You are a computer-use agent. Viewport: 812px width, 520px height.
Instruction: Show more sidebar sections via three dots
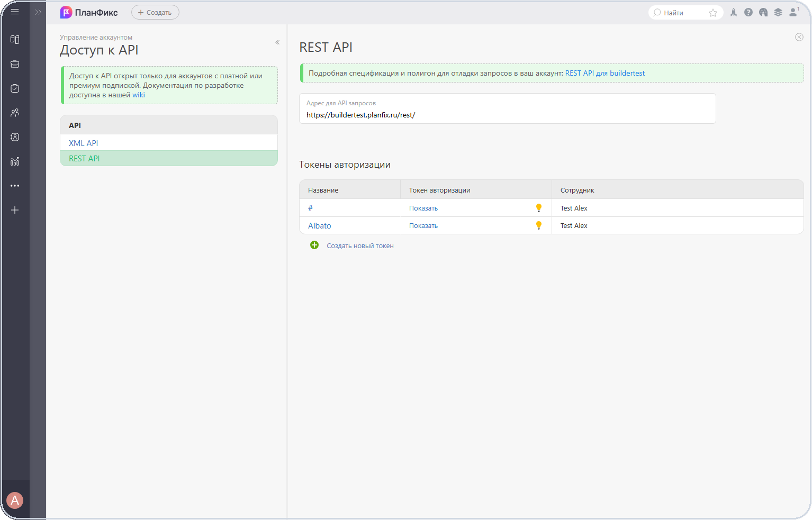tap(15, 186)
